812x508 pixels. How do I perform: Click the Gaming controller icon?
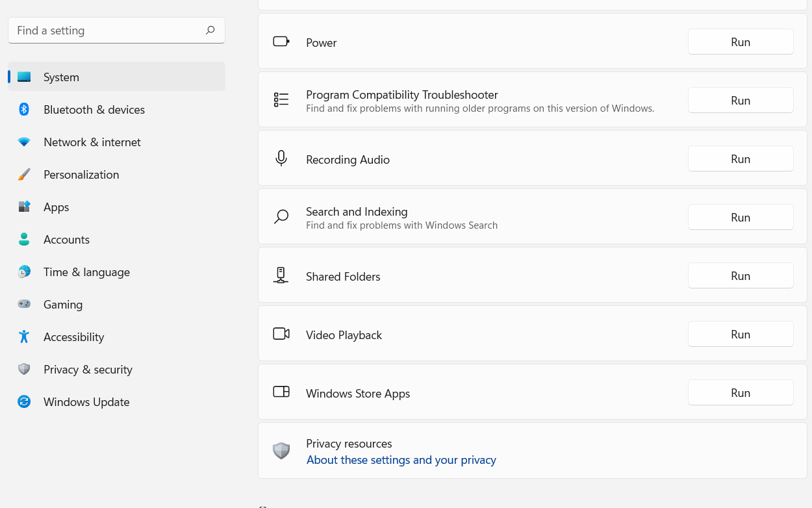(24, 304)
